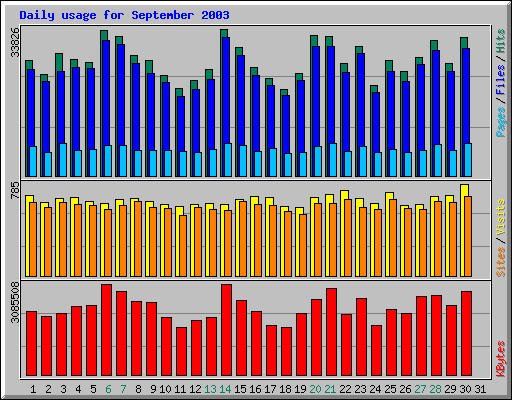Click day label 22 on the axis
Image resolution: width=512 pixels, height=400 pixels.
tap(345, 389)
